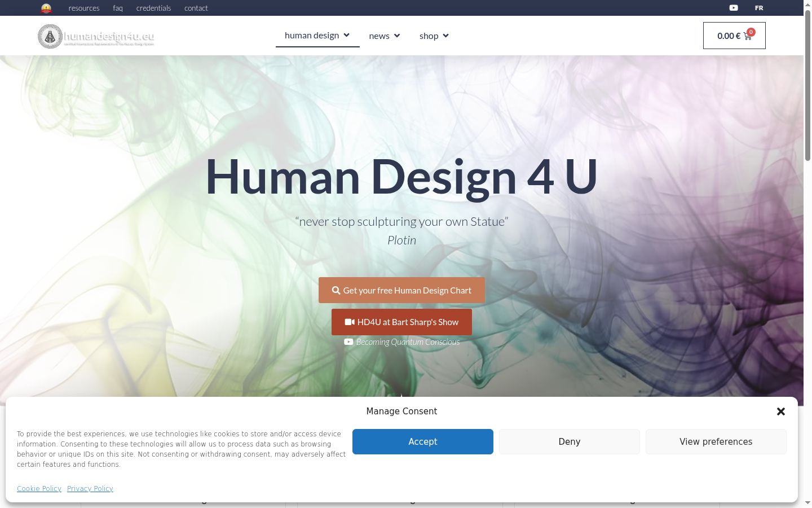Open the humandesign4u.eu site logo

tap(96, 37)
